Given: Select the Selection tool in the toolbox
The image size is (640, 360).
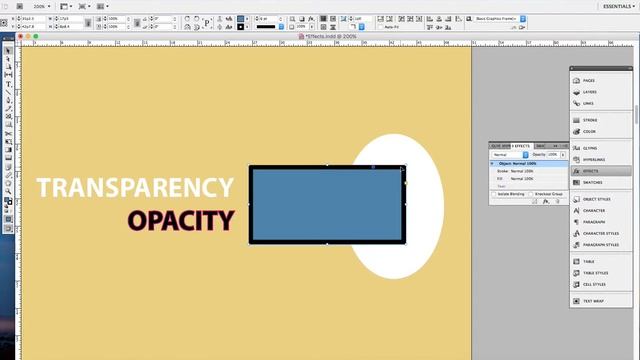Looking at the screenshot, I should tap(8, 51).
